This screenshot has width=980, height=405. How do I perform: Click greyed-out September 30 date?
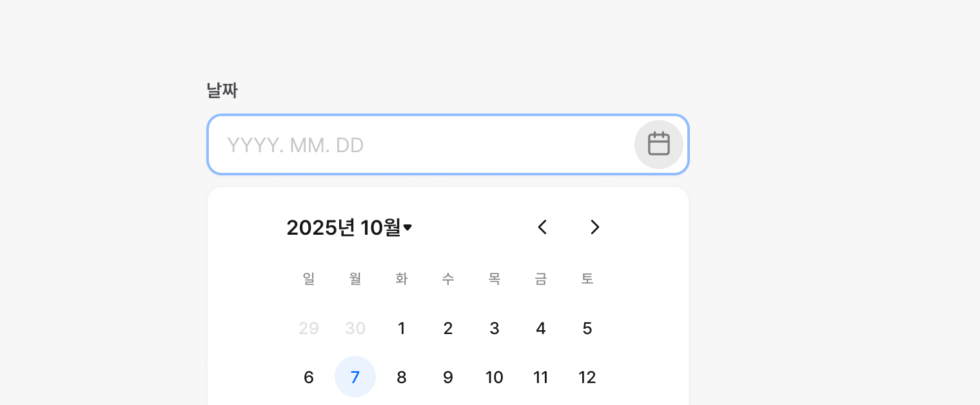point(355,329)
